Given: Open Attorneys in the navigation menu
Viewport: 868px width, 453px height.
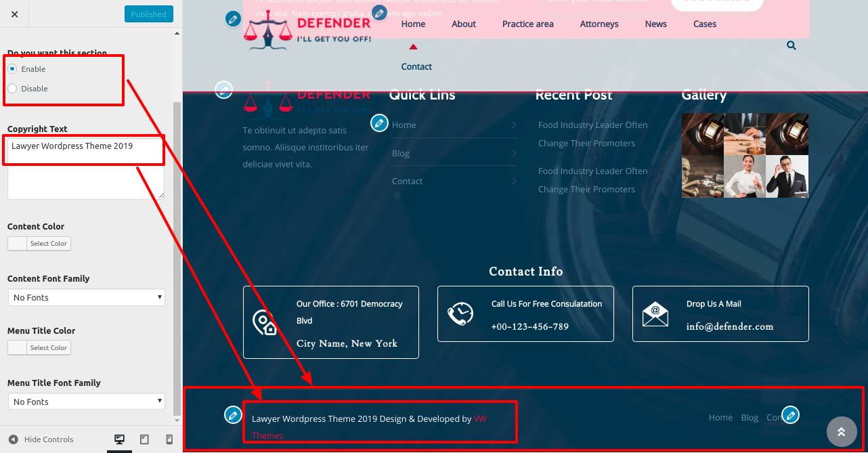Looking at the screenshot, I should click(x=599, y=24).
